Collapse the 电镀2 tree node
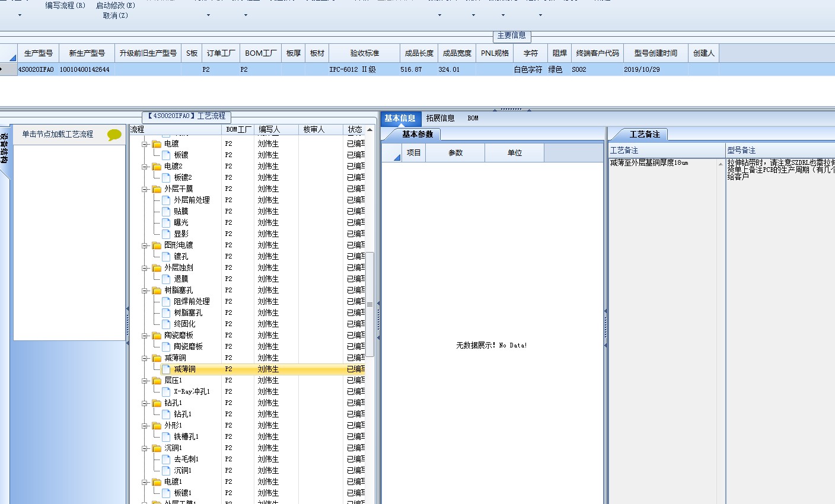This screenshot has height=504, width=835. coord(145,167)
